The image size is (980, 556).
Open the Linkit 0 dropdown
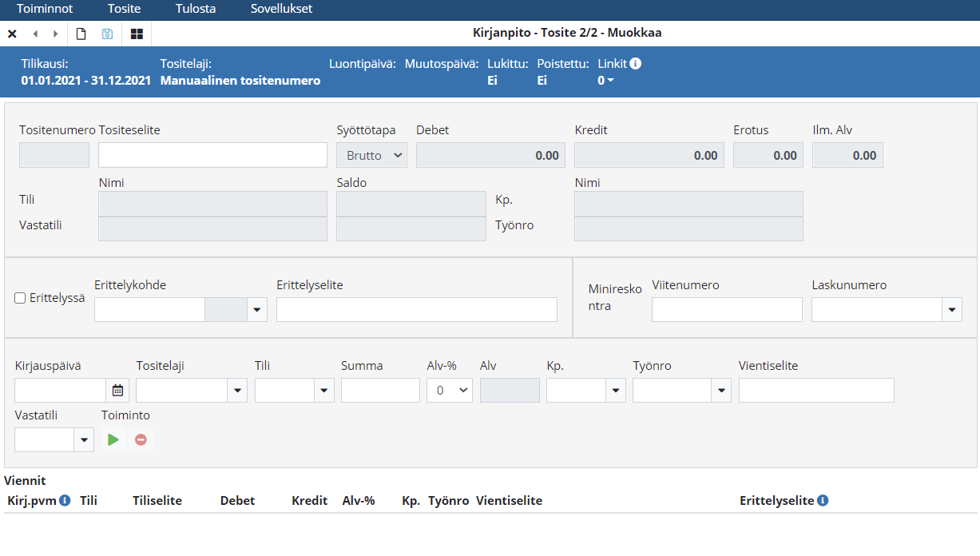(x=606, y=80)
